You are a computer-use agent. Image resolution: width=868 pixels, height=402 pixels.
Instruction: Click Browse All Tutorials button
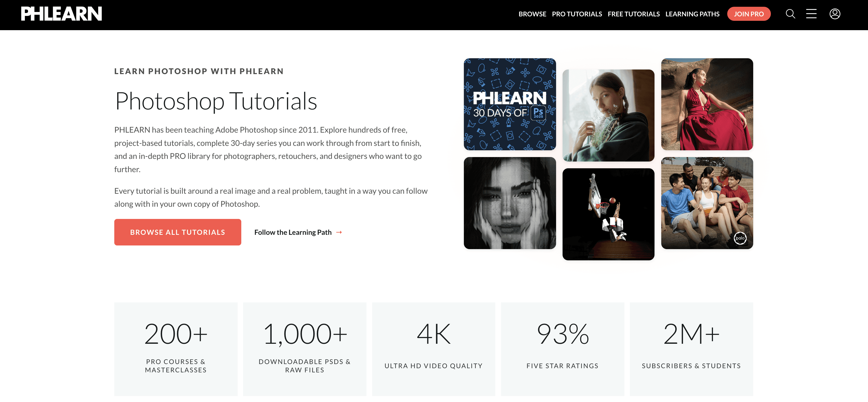pyautogui.click(x=178, y=232)
